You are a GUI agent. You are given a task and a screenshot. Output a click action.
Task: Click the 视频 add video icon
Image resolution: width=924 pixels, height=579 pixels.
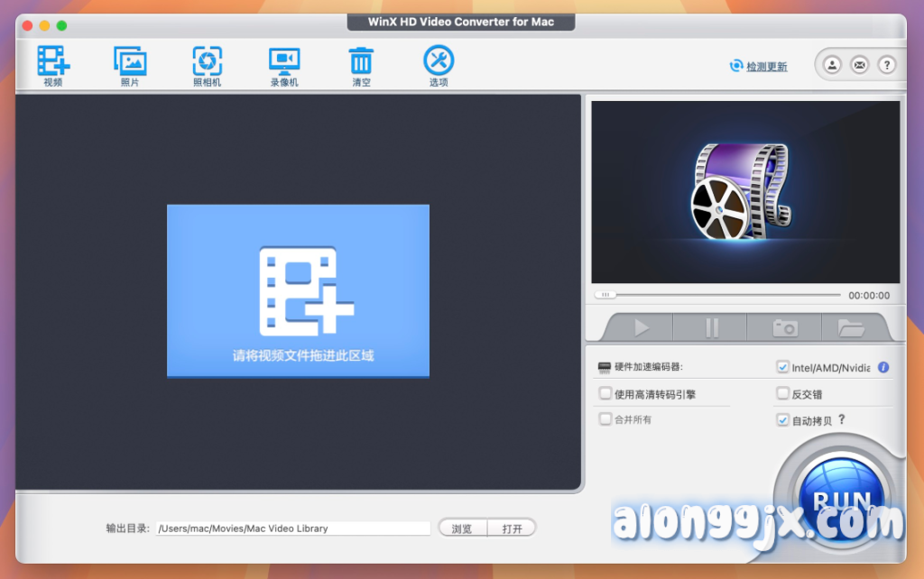(x=53, y=61)
